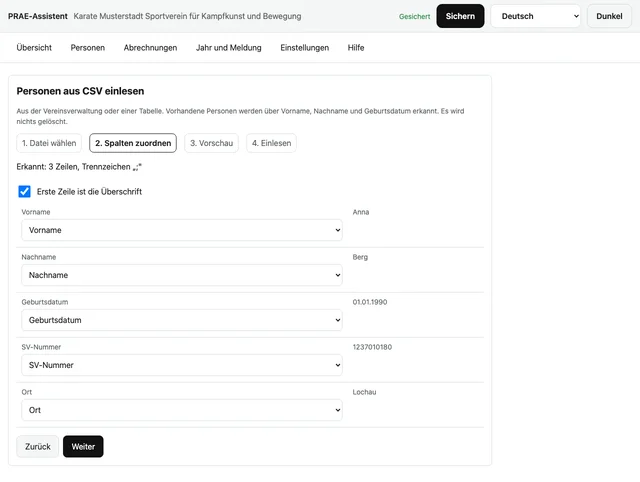This screenshot has width=640, height=482.
Task: Click the Gesichert status text
Action: pos(415,17)
